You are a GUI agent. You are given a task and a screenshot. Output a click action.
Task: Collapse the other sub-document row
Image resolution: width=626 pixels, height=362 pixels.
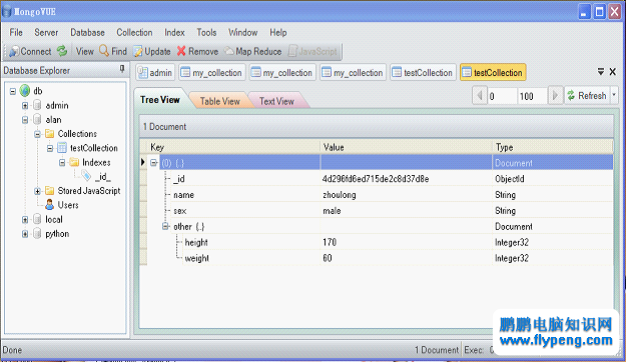pyautogui.click(x=165, y=226)
